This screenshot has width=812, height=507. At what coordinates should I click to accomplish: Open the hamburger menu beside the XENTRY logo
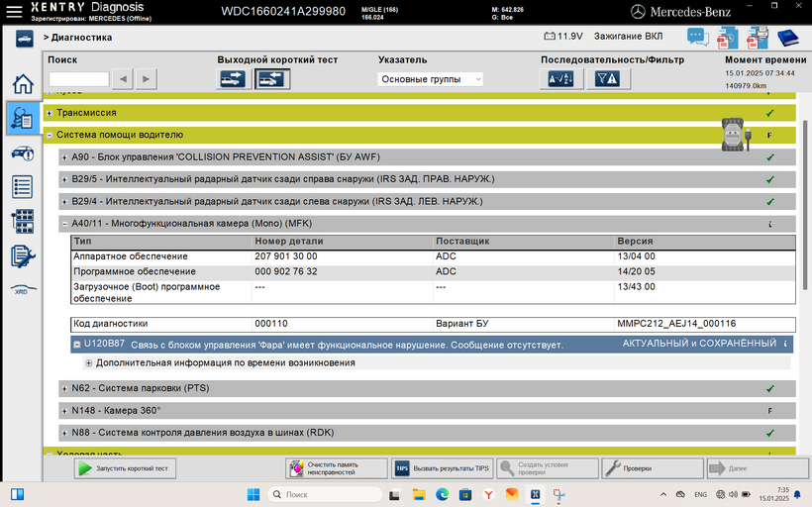pyautogui.click(x=14, y=12)
